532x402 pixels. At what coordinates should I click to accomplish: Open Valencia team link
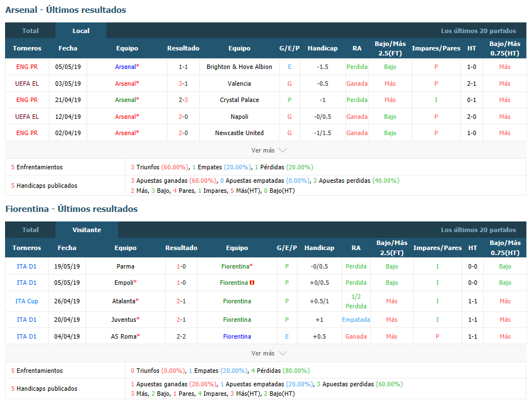tap(239, 84)
